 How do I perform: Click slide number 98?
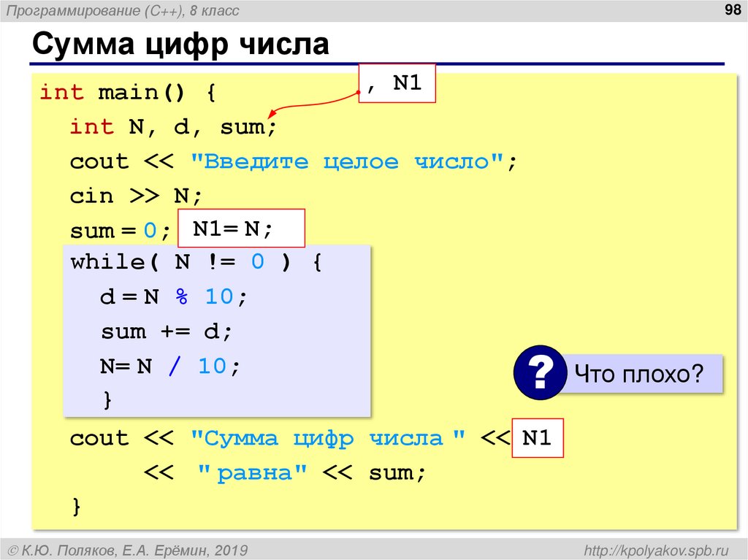tap(733, 9)
